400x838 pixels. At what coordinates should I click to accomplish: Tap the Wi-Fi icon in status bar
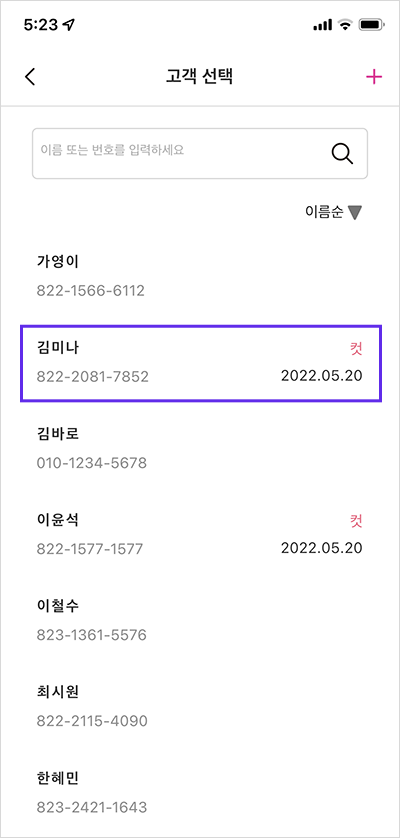coord(345,25)
